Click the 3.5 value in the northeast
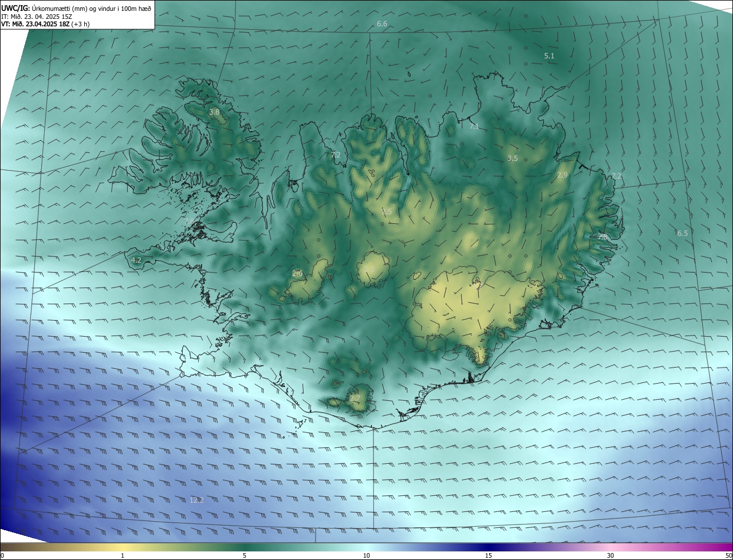The height and width of the screenshot is (560, 733). pos(513,159)
